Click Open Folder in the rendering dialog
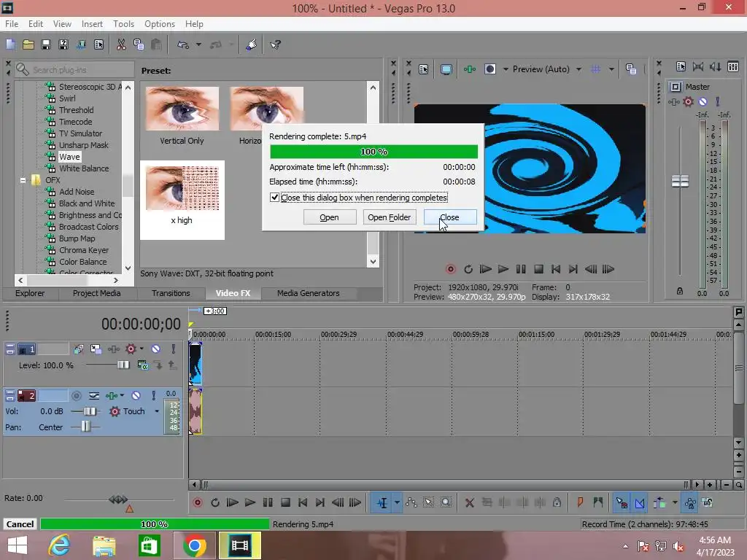747x560 pixels. pos(390,217)
